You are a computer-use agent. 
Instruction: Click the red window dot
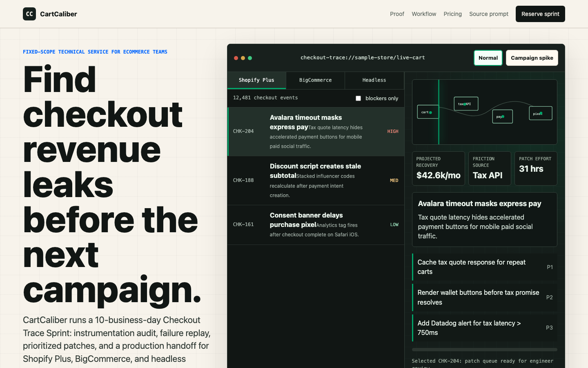(x=236, y=58)
